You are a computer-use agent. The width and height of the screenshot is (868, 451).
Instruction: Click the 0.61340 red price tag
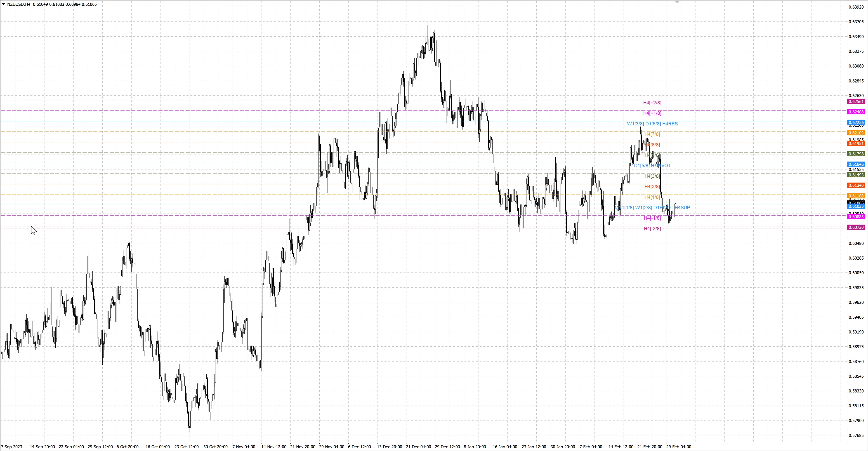(856, 185)
